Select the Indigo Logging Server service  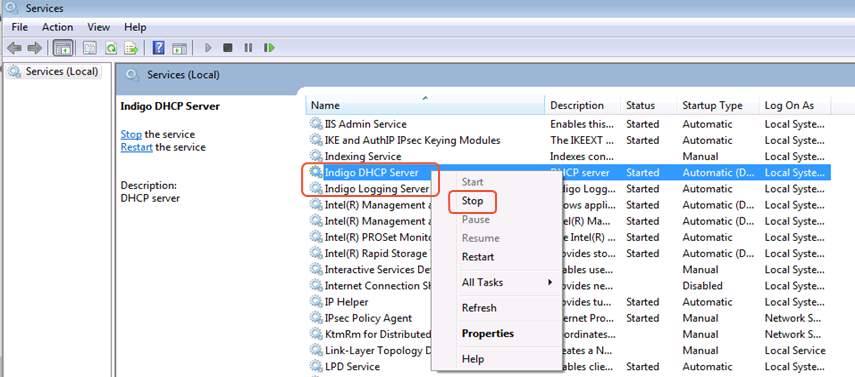coord(377,189)
